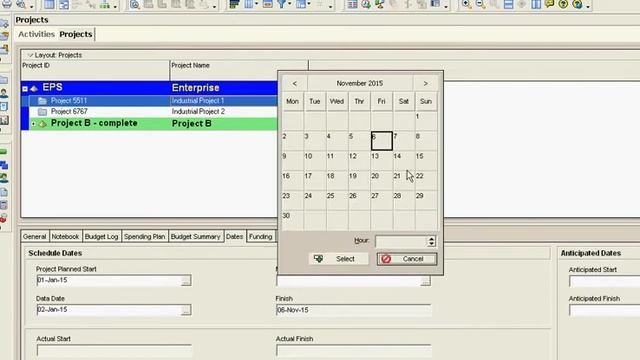Open the Spending Plan tab
Viewport: 640px width, 360px height.
click(x=144, y=236)
